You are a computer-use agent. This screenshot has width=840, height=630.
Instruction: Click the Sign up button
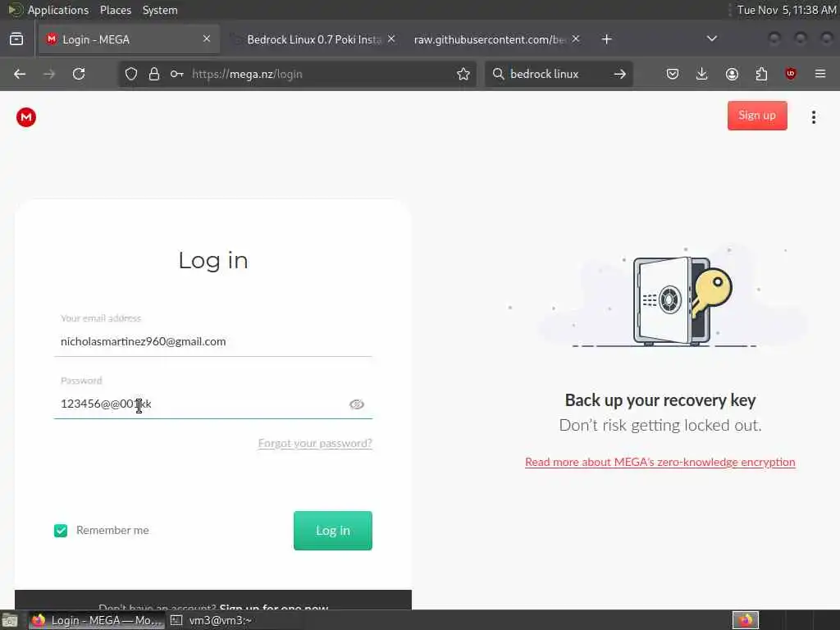(x=757, y=116)
